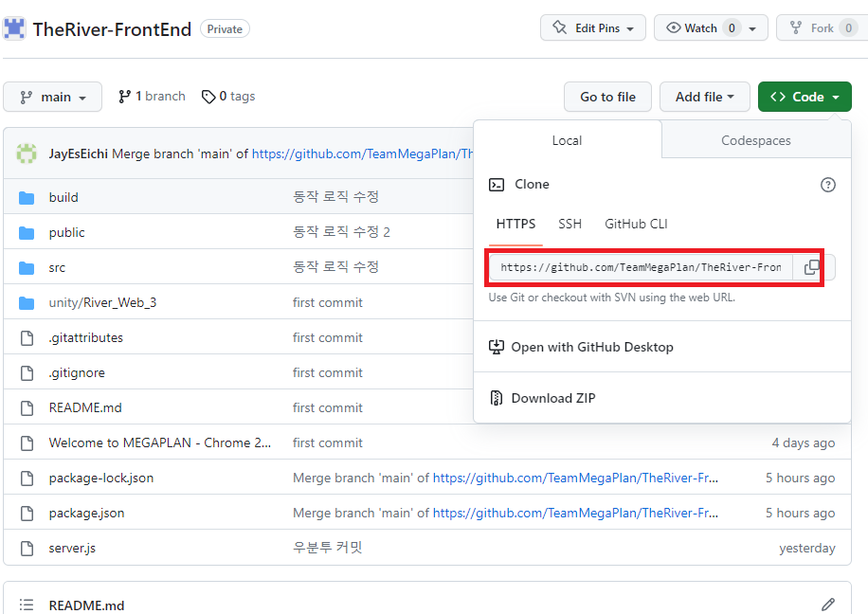
Task: Select the HTTPS clone tab
Action: click(515, 225)
